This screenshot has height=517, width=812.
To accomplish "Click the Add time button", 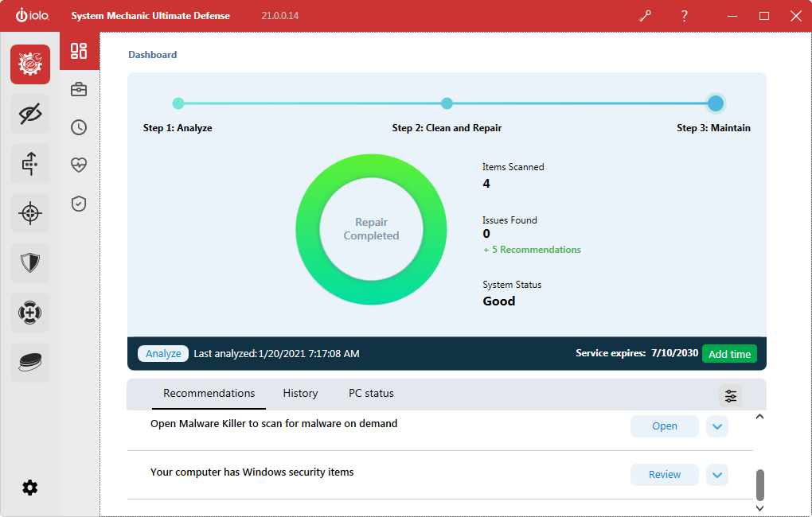I will [730, 354].
